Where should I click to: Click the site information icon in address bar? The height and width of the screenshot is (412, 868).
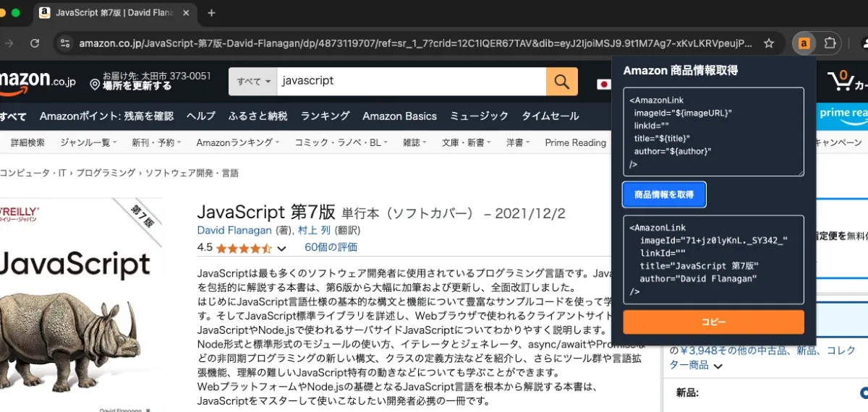coord(65,43)
